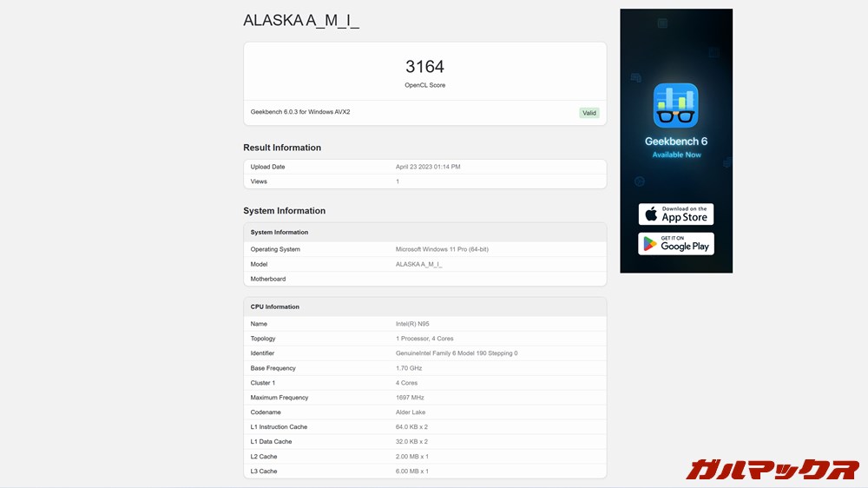Viewport: 868px width, 488px height.
Task: Click the 3164 OpenCL score number
Action: pos(424,67)
